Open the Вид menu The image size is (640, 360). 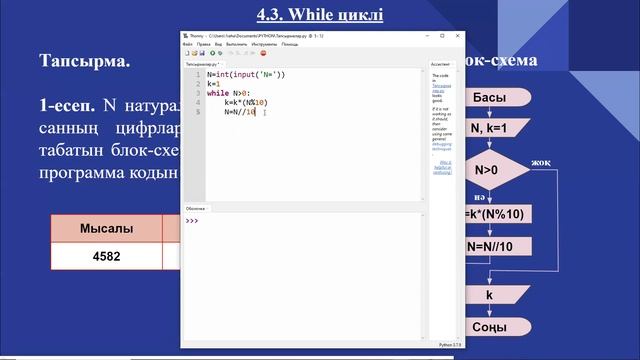[218, 44]
